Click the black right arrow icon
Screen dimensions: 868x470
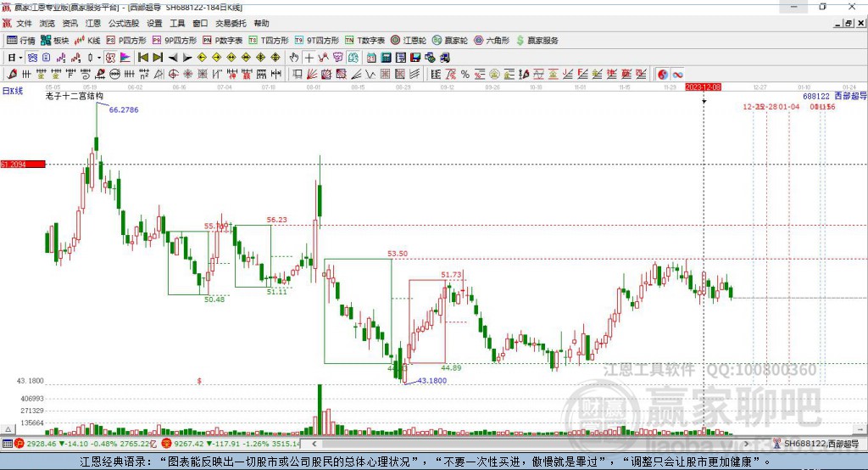click(x=187, y=58)
